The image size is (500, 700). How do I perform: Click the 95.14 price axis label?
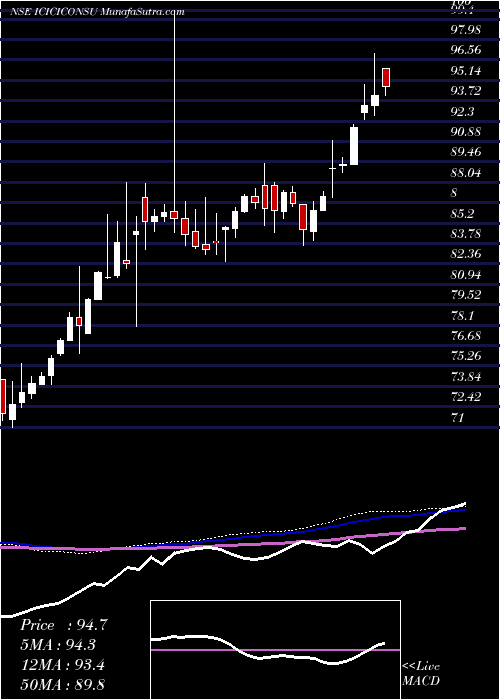click(x=466, y=71)
